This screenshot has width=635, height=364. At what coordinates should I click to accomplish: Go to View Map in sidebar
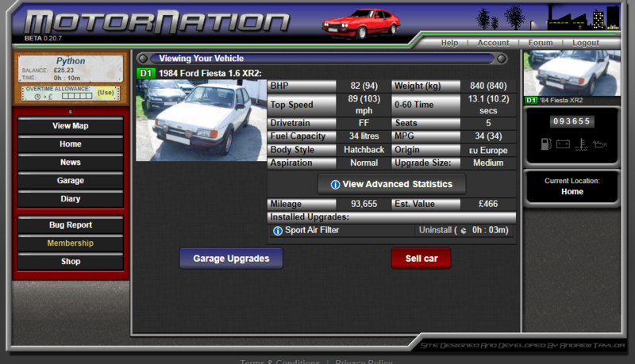[71, 126]
